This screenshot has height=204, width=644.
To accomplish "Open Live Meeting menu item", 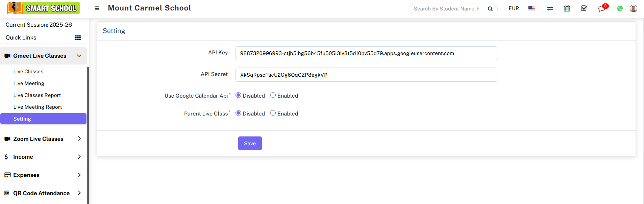I will (29, 83).
